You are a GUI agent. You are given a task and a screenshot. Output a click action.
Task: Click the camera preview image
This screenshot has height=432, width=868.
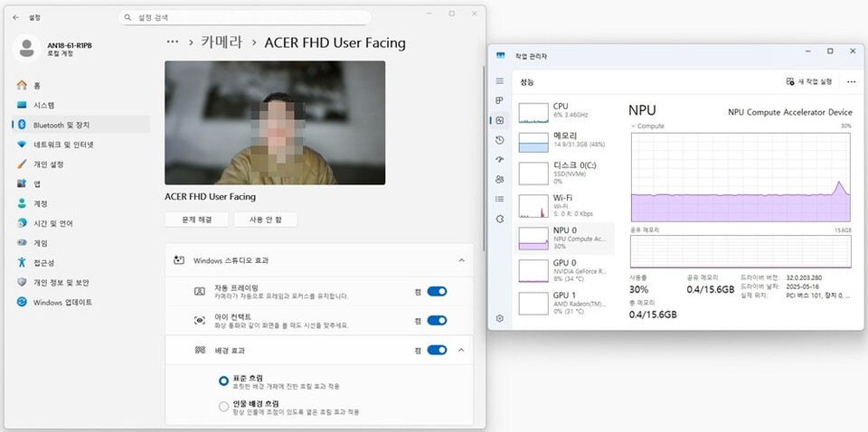click(x=275, y=123)
